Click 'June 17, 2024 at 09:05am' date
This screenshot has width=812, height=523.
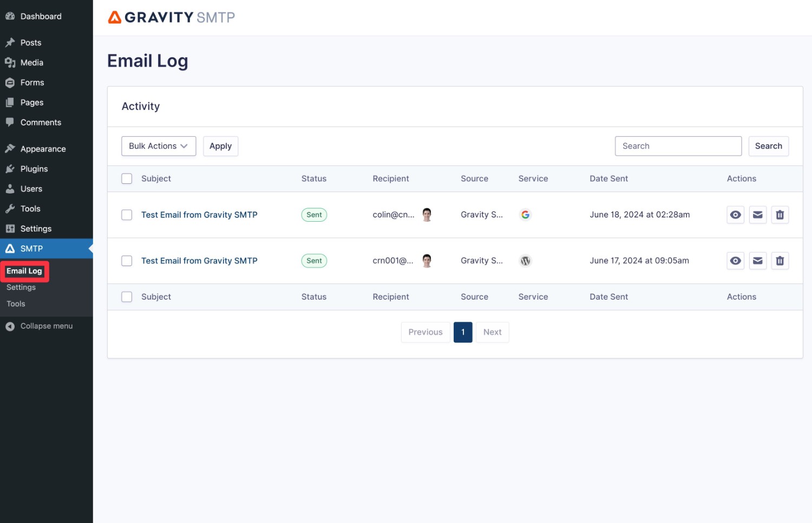click(x=639, y=261)
